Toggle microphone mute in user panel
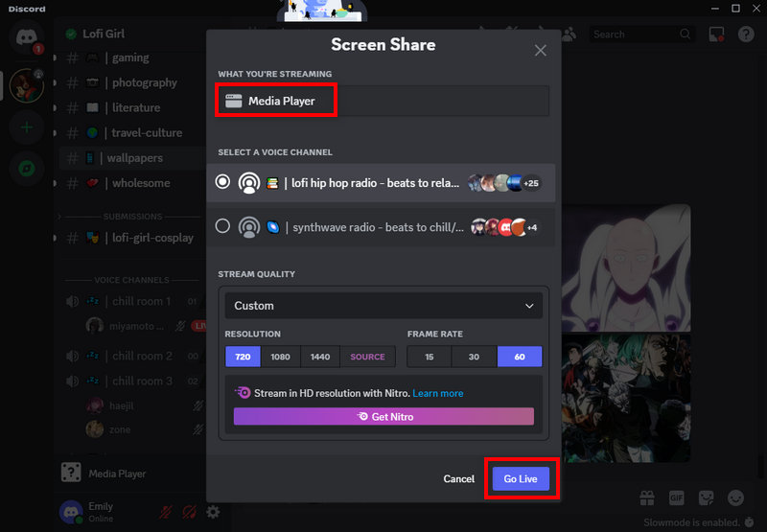Screen dimensions: 767x532 pyautogui.click(x=166, y=512)
